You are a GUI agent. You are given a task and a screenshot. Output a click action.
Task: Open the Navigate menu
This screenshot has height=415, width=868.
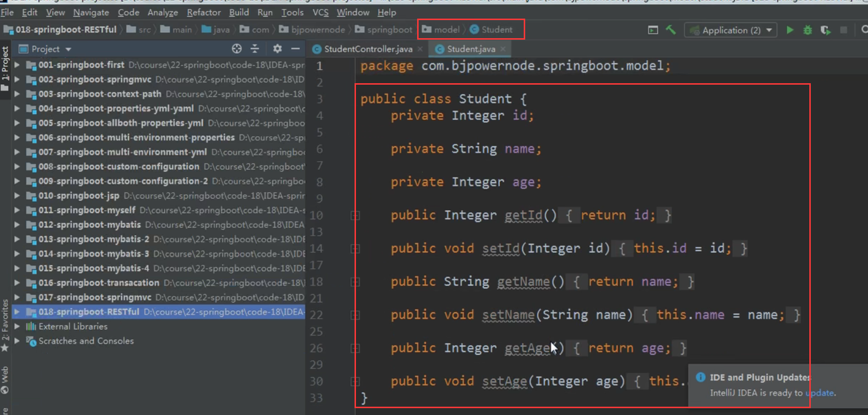coord(91,12)
